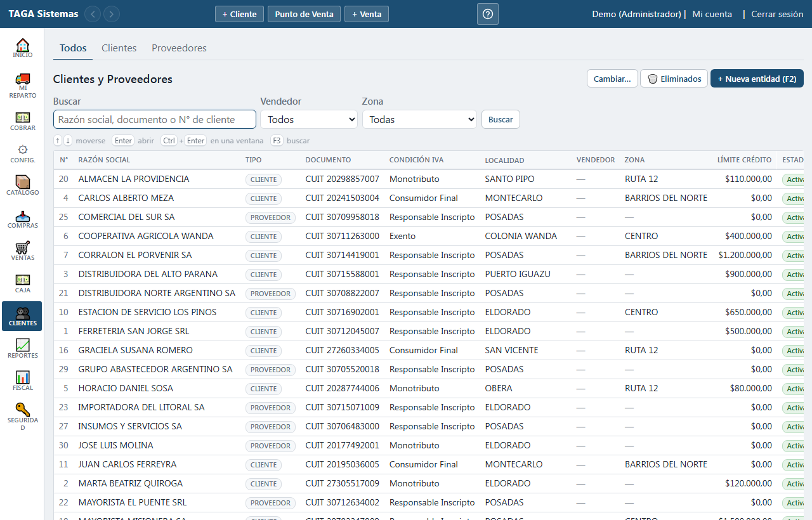Open the Vendedor dropdown
Screen dimensions: 812x520
[x=309, y=119]
